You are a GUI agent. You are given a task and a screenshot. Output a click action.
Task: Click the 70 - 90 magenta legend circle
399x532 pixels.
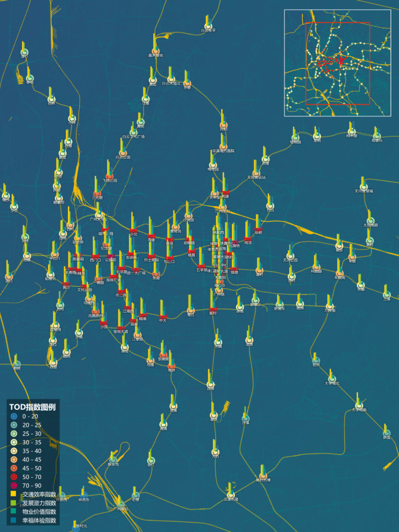tap(14, 486)
